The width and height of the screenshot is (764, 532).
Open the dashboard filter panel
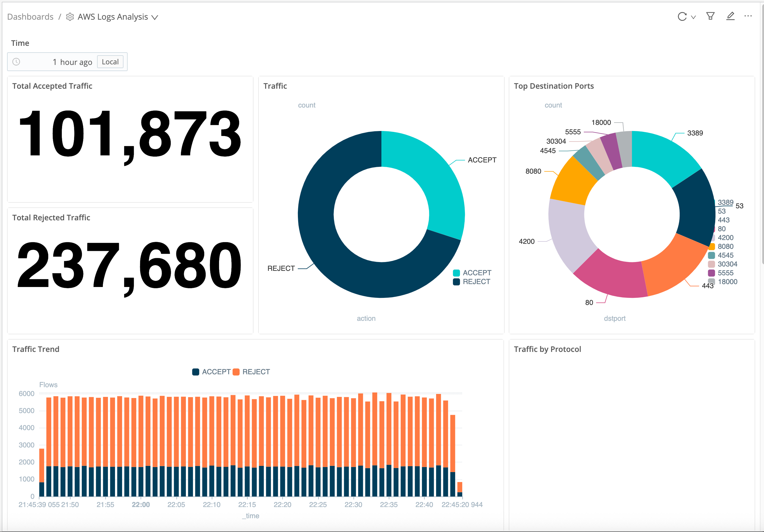click(x=710, y=16)
